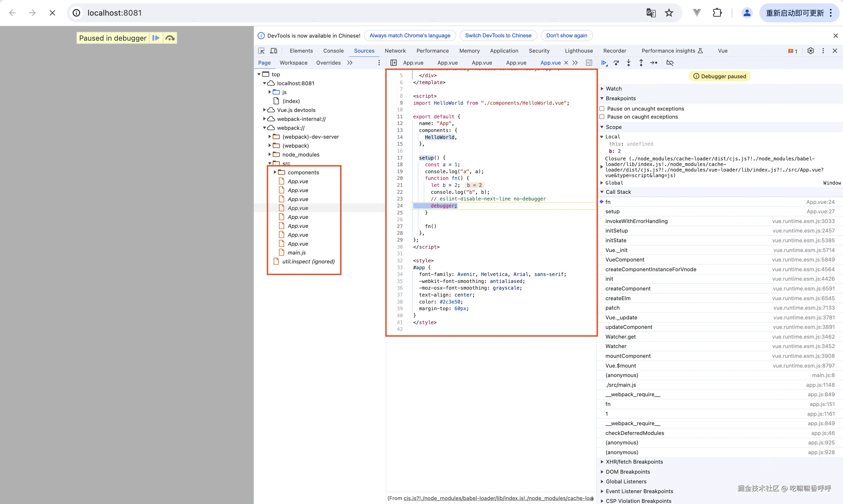Click the Resume script execution icon
This screenshot has height=504, width=843.
pos(604,63)
